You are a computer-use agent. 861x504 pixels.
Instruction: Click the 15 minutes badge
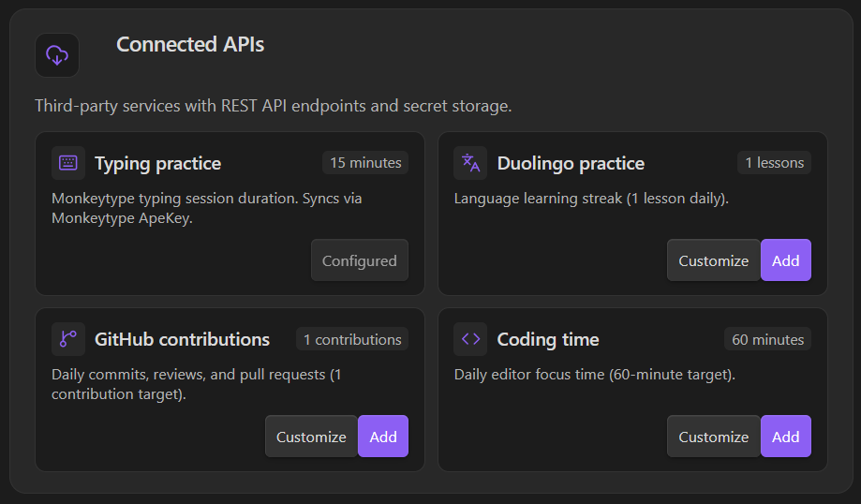click(365, 163)
